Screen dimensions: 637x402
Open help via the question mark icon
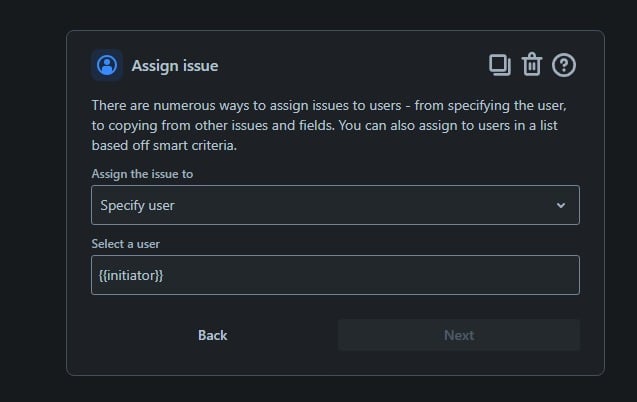click(564, 65)
